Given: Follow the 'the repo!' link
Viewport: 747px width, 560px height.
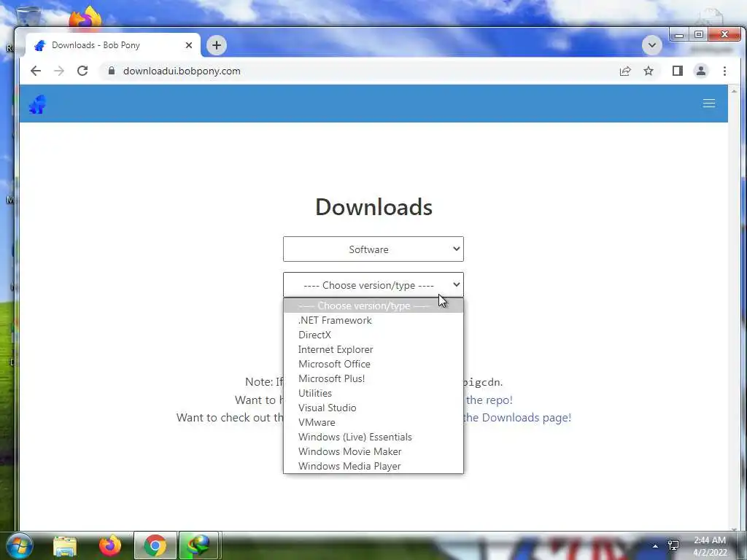Looking at the screenshot, I should tap(489, 400).
